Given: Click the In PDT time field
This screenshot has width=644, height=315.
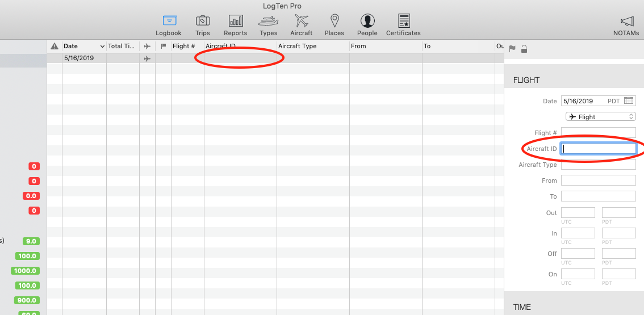Looking at the screenshot, I should pyautogui.click(x=619, y=233).
